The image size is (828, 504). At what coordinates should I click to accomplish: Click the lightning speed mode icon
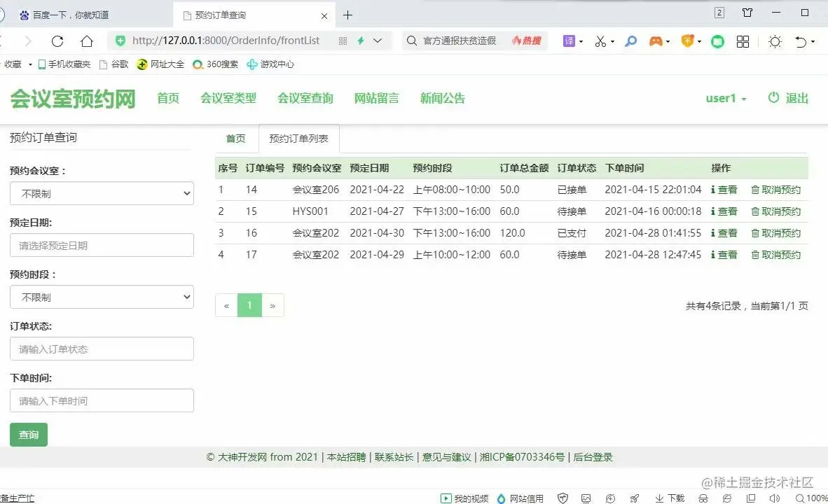coord(361,41)
